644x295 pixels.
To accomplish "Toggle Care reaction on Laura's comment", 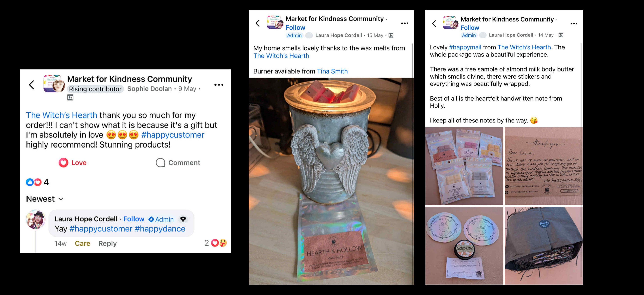I will pos(83,243).
